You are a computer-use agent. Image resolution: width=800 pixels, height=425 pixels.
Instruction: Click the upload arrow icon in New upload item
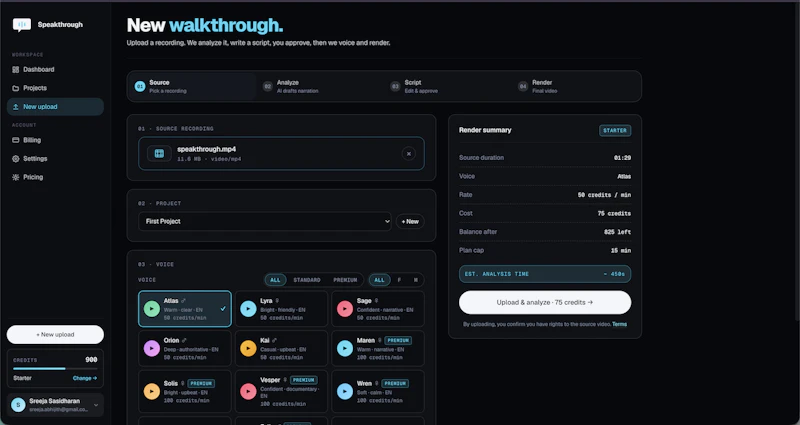tap(16, 107)
